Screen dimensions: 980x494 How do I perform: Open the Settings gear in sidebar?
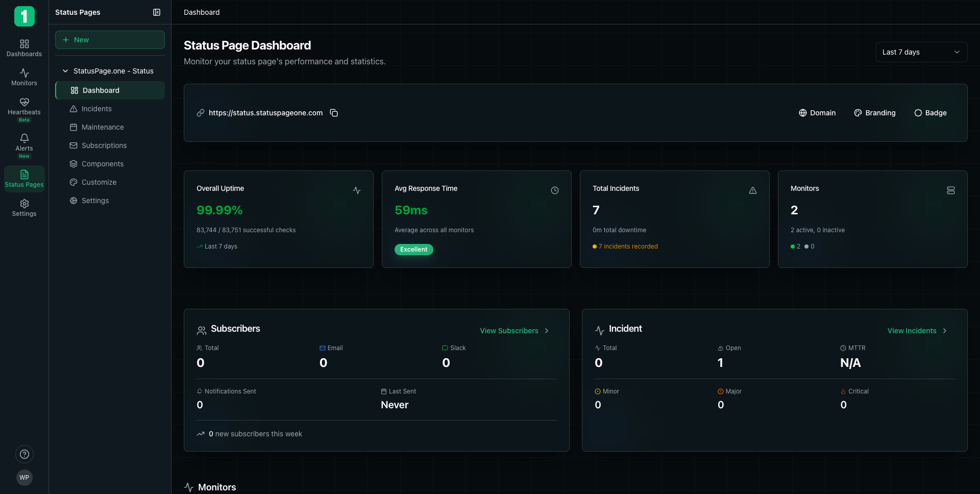click(24, 207)
